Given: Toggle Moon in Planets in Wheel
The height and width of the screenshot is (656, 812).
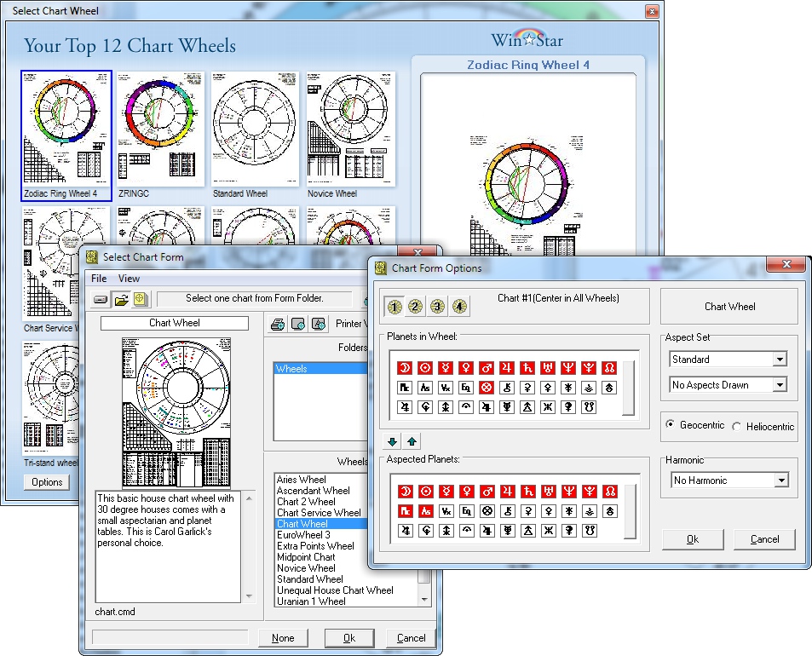Looking at the screenshot, I should tap(405, 367).
